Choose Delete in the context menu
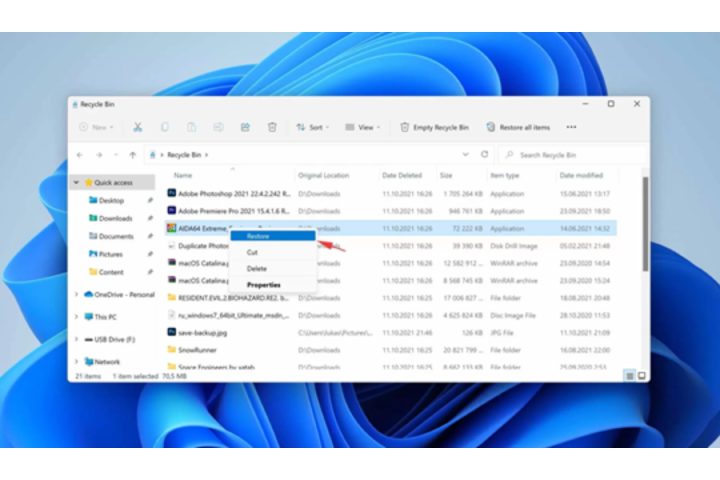The height and width of the screenshot is (480, 720). point(273,269)
